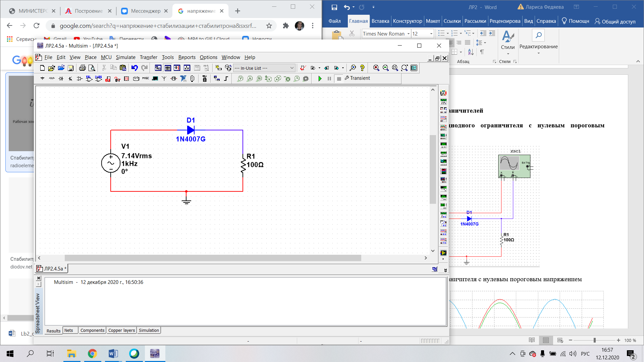Click the schematic horizontal scrollbar
This screenshot has width=644, height=362.
[x=213, y=258]
